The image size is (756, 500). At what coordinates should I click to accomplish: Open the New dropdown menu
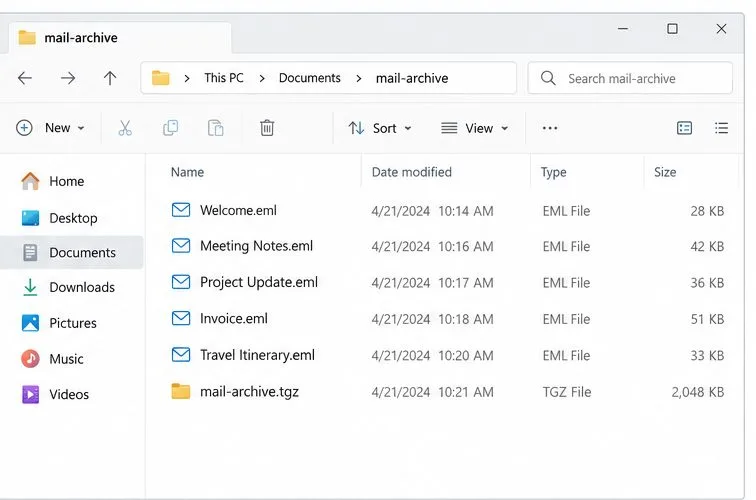pyautogui.click(x=50, y=128)
